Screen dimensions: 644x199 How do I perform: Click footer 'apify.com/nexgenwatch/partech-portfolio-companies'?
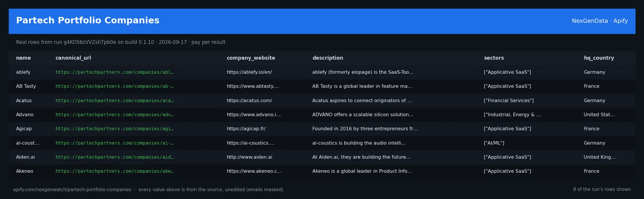click(x=72, y=190)
